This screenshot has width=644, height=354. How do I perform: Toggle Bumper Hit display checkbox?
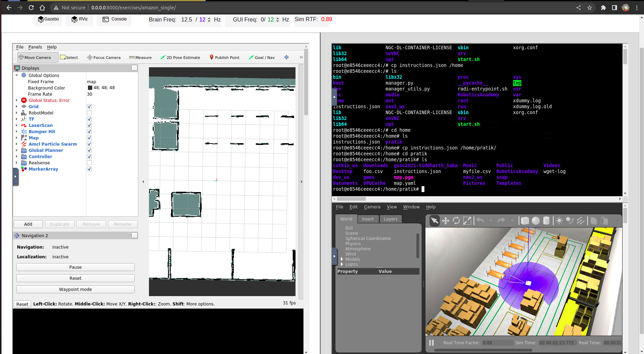point(89,132)
